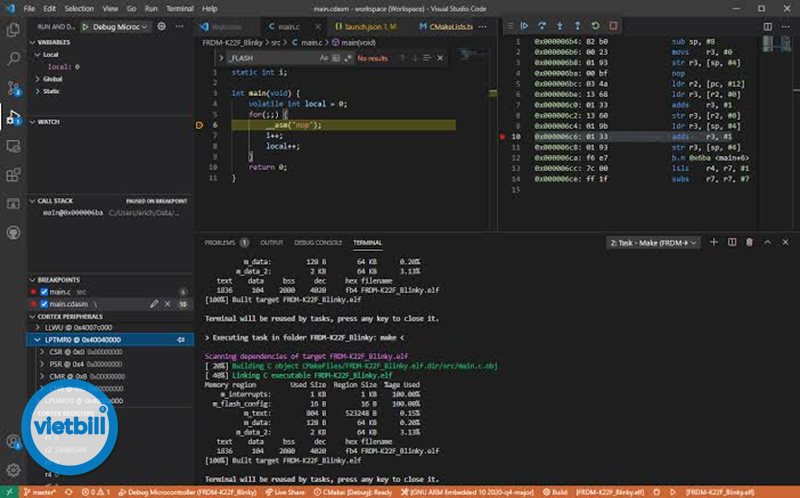Expand the CSR register row
The width and height of the screenshot is (800, 498).
(x=42, y=352)
